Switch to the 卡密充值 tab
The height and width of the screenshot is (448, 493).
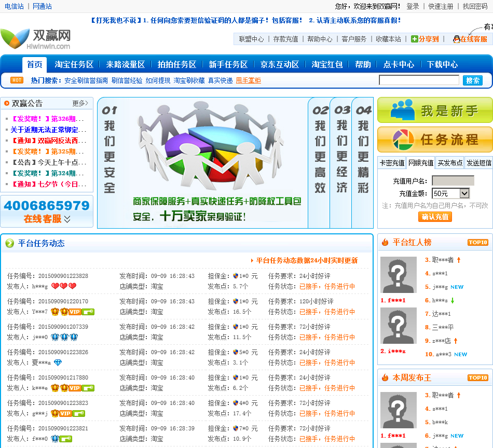(392, 163)
